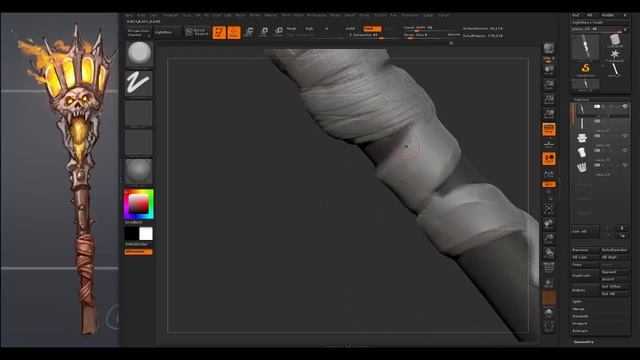Expand the Merge section
Screen dimensions: 640x360
(x=578, y=309)
